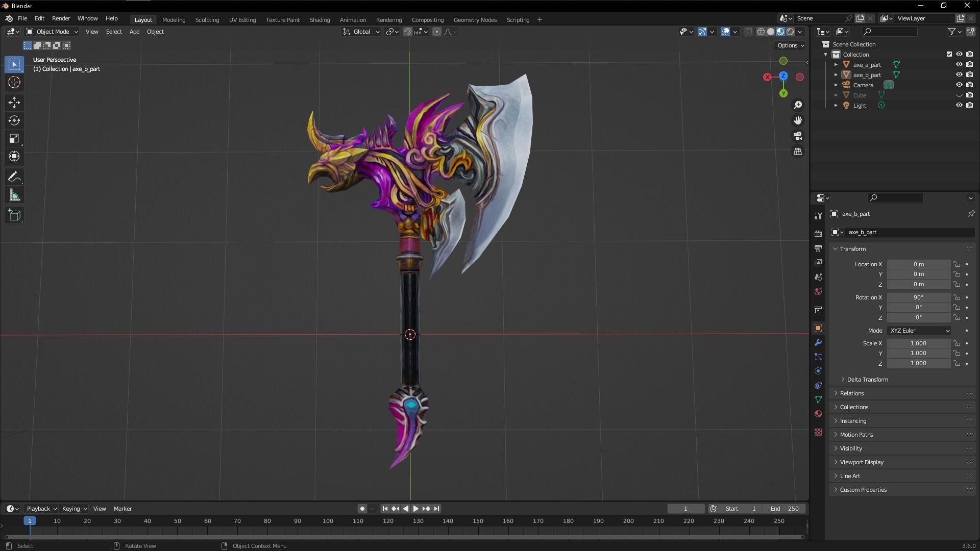Viewport: 980px width, 551px height.
Task: Click the Options button in viewport
Action: [x=791, y=45]
